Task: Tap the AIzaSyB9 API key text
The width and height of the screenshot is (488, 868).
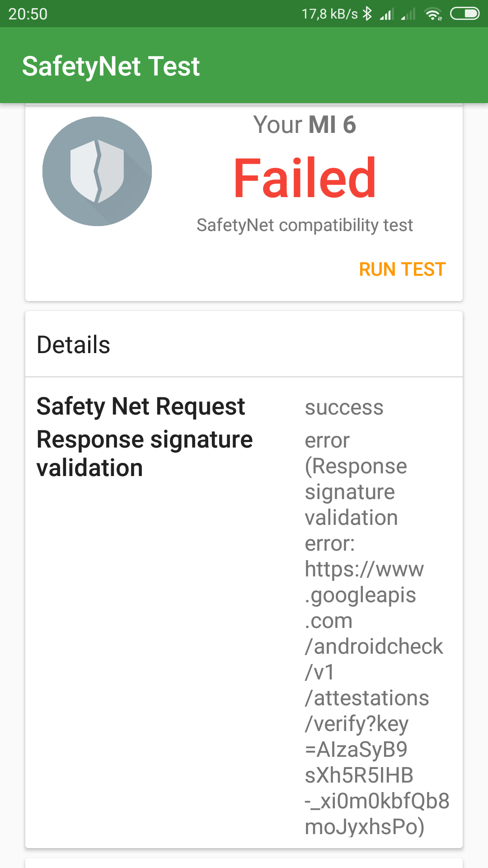Action: click(357, 750)
